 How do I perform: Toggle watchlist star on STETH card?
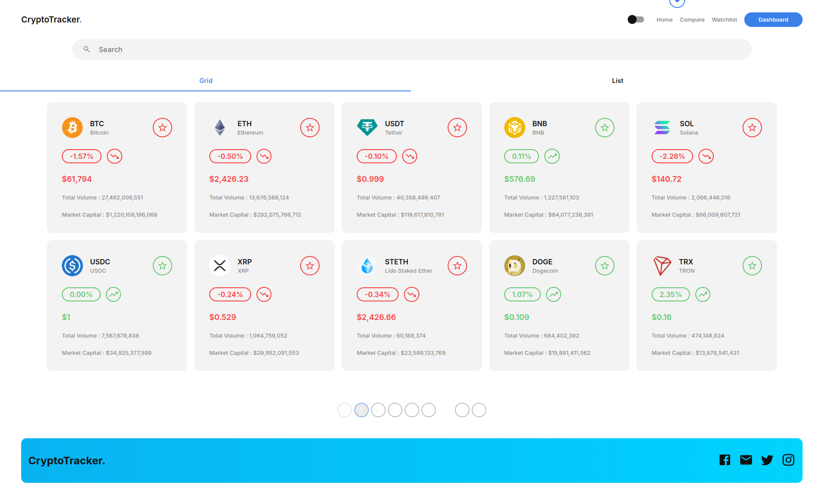point(457,266)
